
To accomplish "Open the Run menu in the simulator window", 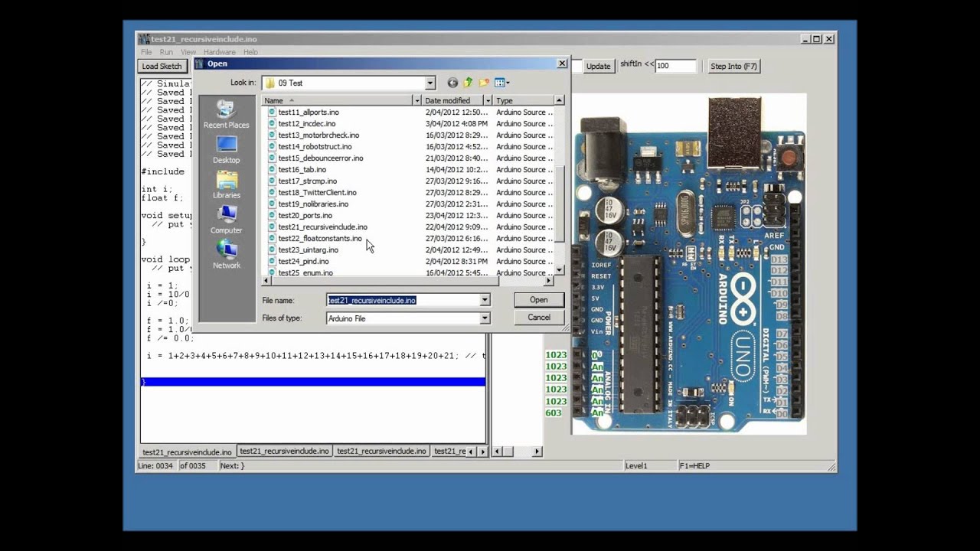I will (166, 52).
